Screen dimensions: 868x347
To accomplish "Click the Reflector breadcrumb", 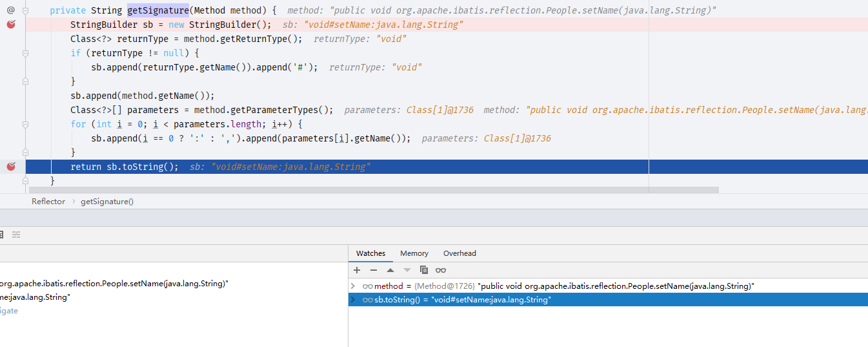I will tap(48, 202).
